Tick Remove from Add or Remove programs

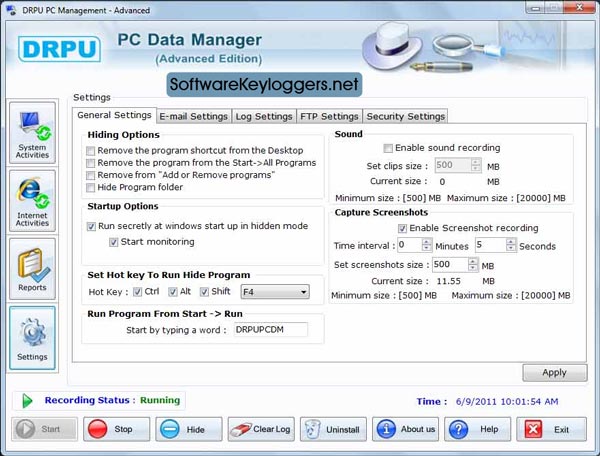pos(91,176)
